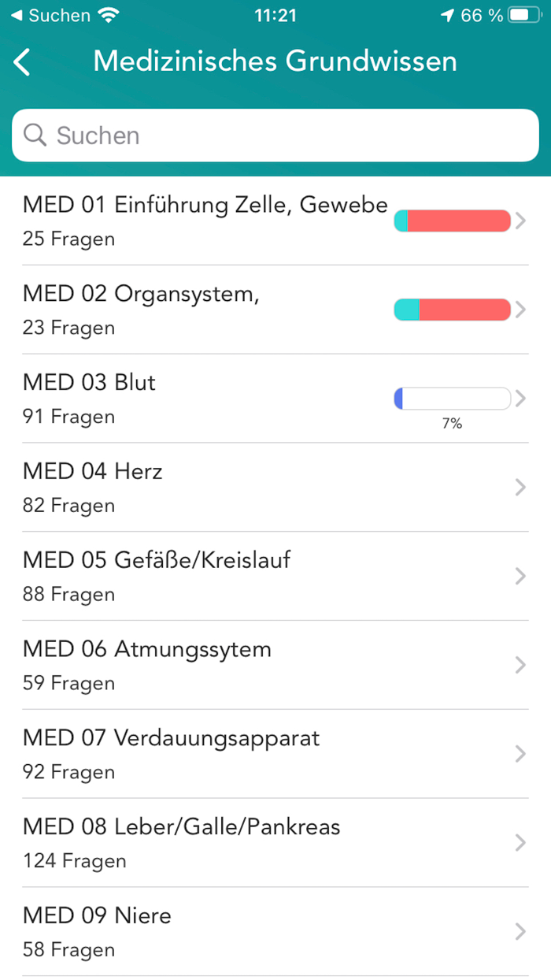Viewport: 551px width, 980px height.
Task: Tap the progress bar next to MED 02 Organsystem
Action: 453,310
